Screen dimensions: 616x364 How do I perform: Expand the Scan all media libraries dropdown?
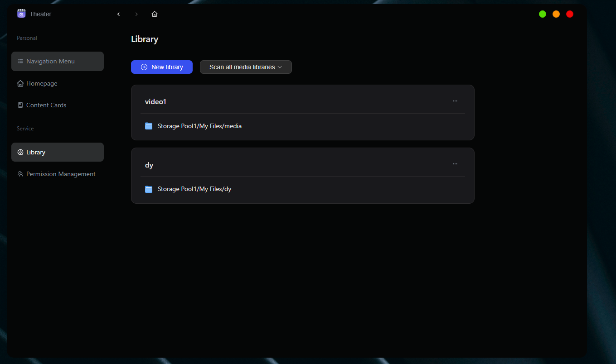(x=246, y=67)
